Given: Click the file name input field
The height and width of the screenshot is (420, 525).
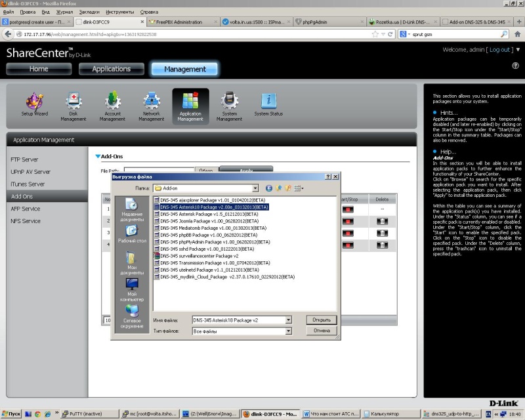Looking at the screenshot, I should (239, 320).
